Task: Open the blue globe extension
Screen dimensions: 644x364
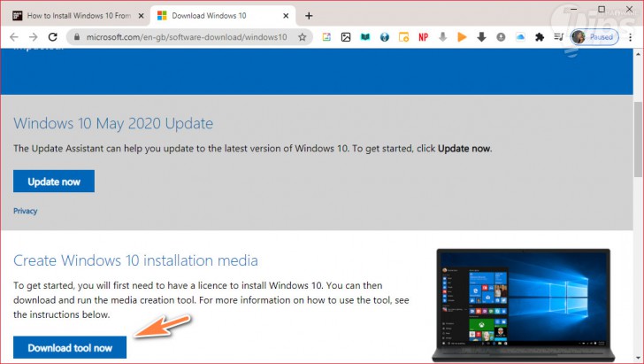Action: tap(385, 37)
